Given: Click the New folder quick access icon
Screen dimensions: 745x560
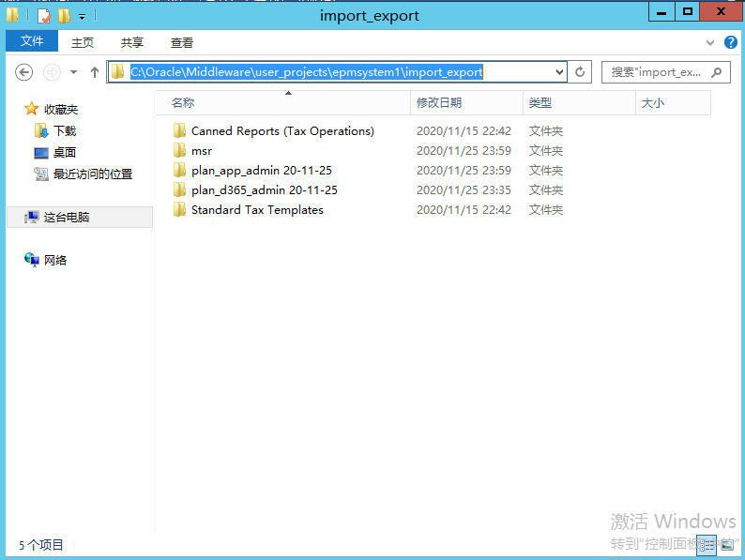Looking at the screenshot, I should (64, 16).
